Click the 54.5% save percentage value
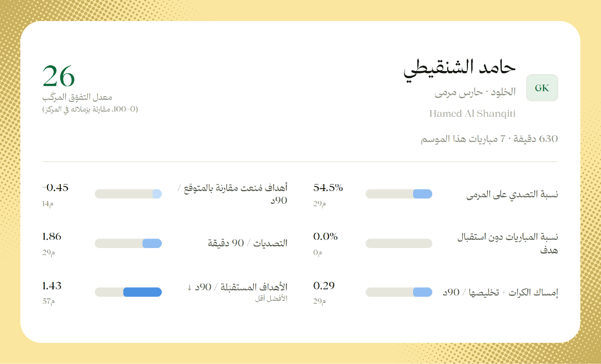Viewport: 601px width, 364px height. [328, 188]
